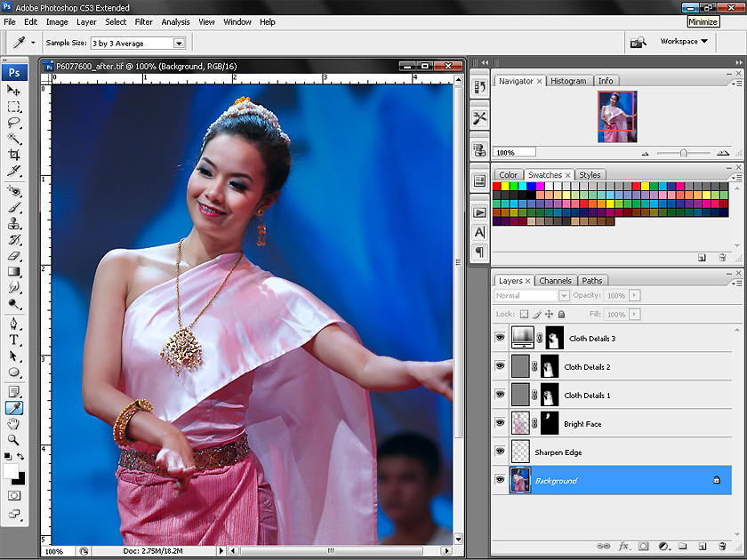This screenshot has width=747, height=560.
Task: Hide the Cloth Details 1 layer
Action: pos(500,395)
